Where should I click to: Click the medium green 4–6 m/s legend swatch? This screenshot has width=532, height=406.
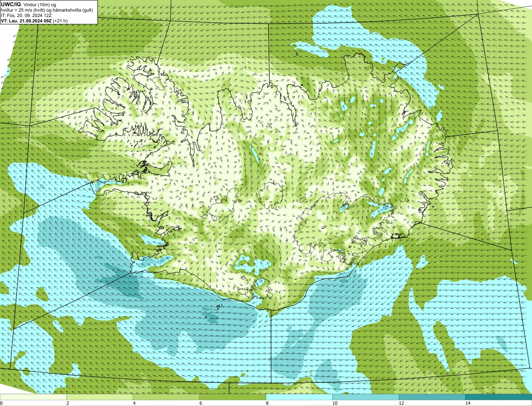[166, 397]
